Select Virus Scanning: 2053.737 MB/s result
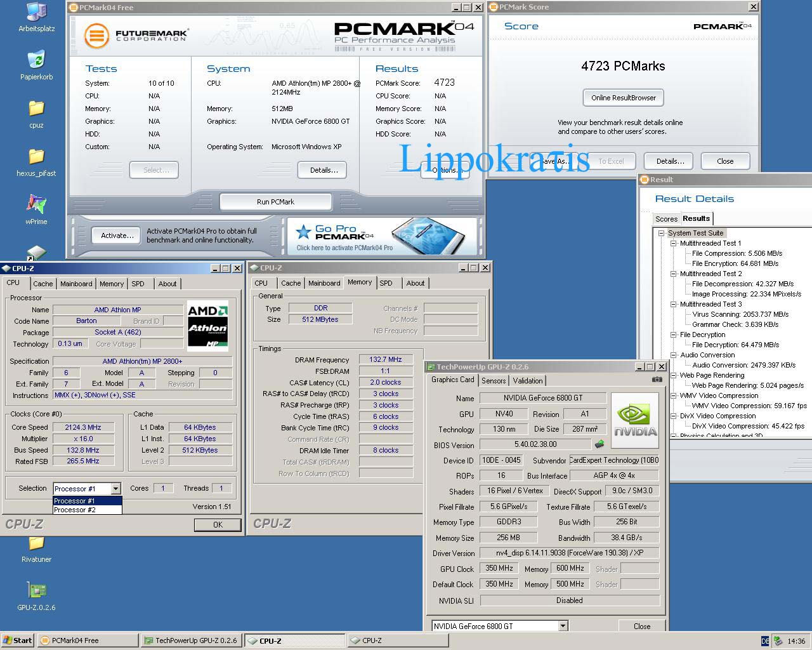 pyautogui.click(x=740, y=314)
